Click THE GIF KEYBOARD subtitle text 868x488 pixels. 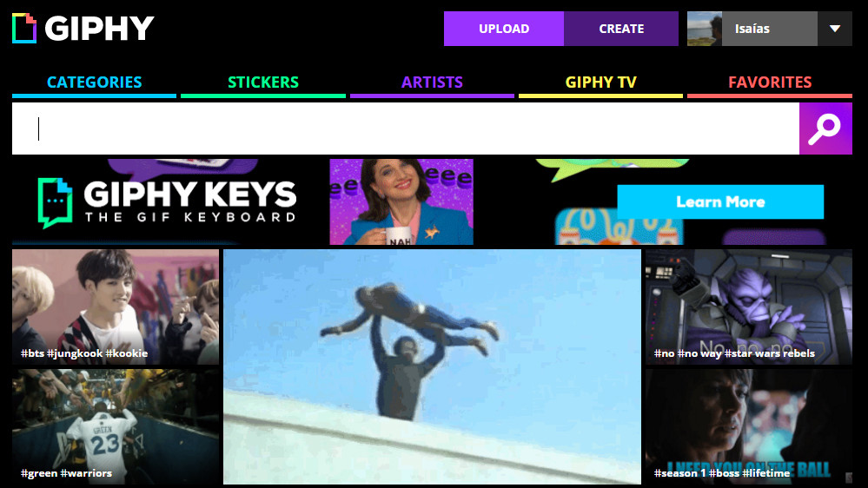pos(190,217)
